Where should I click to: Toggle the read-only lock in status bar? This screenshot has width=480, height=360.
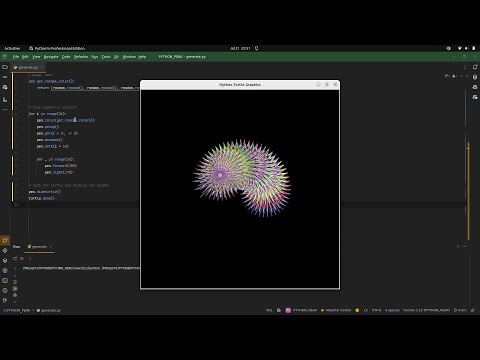473,310
